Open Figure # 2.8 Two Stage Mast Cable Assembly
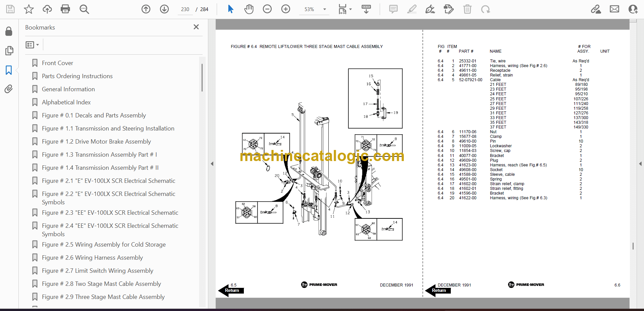The image size is (644, 311). point(101,284)
